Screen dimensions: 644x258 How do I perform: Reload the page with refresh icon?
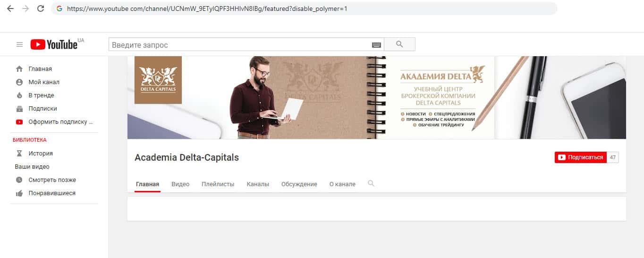tap(41, 9)
